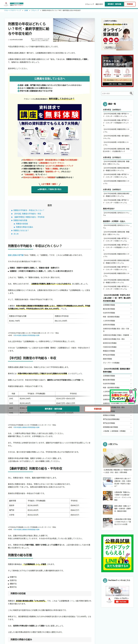Click the 講座一覧 heading icon
Viewport: 138px width, 644px height.
point(105,104)
